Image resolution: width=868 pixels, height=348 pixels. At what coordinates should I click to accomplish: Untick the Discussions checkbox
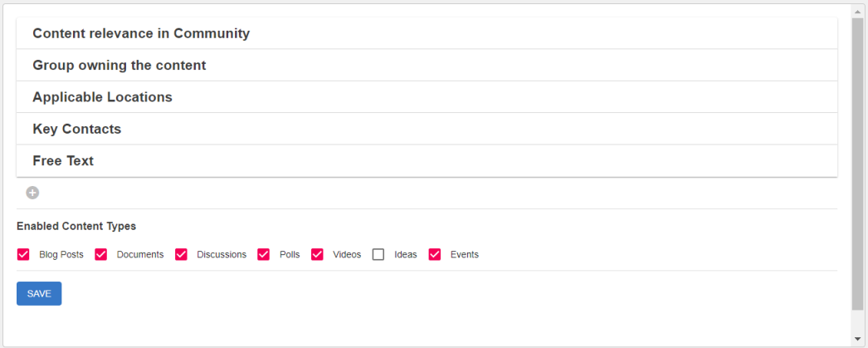[x=181, y=254]
